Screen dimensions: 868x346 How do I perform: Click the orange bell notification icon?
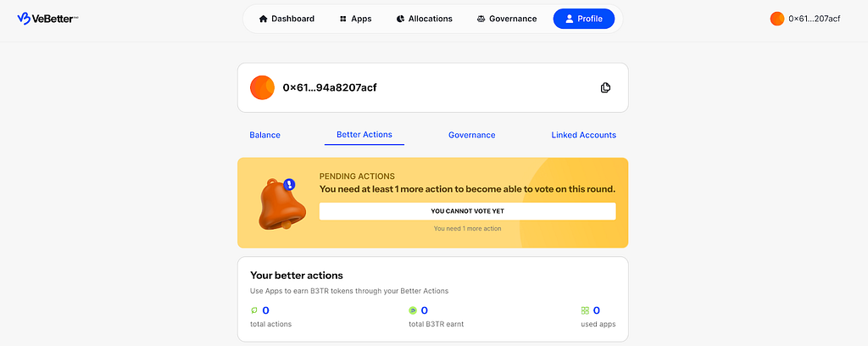[281, 204]
